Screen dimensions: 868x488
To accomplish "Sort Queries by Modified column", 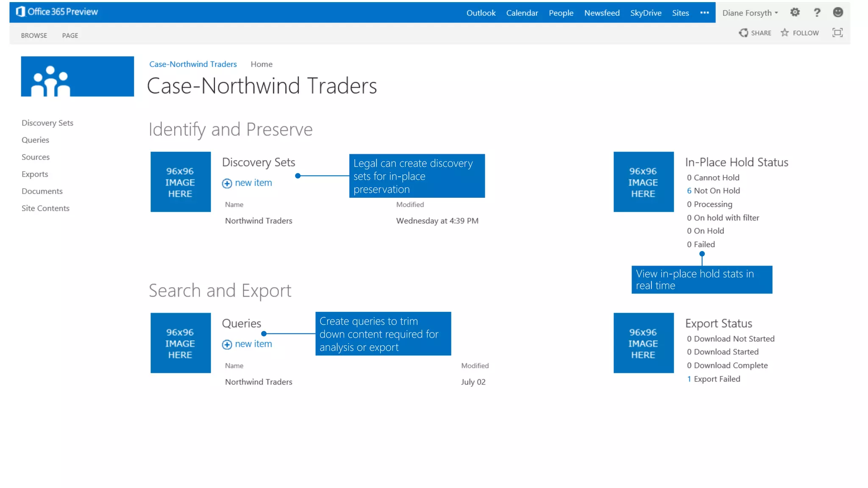I will click(475, 366).
